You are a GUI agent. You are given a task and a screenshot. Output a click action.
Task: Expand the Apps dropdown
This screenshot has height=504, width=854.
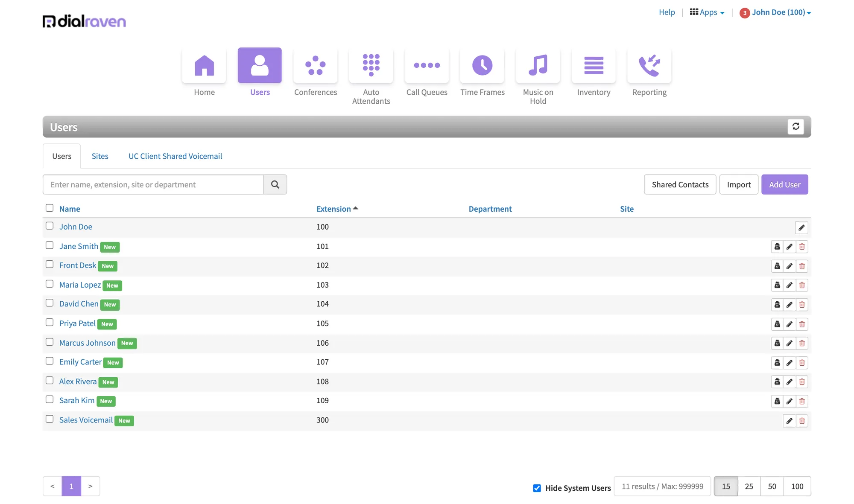707,12
